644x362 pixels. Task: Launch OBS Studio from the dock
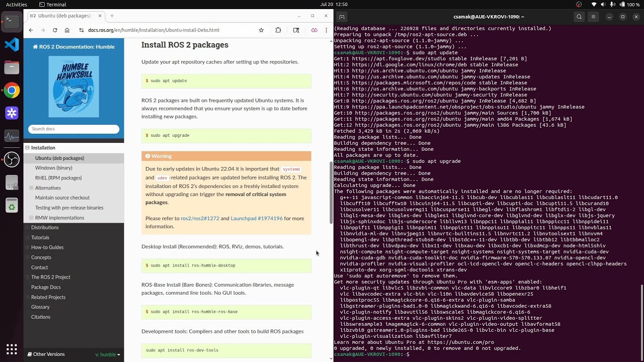12,159
